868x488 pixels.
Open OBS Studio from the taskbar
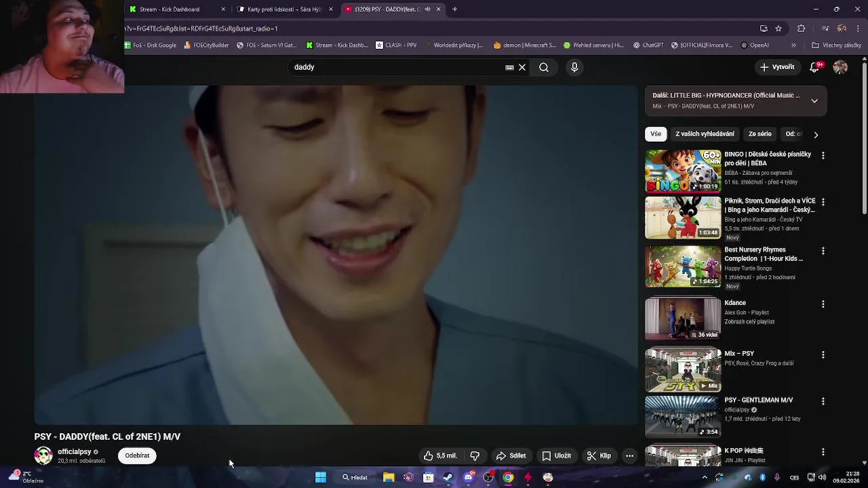[488, 477]
